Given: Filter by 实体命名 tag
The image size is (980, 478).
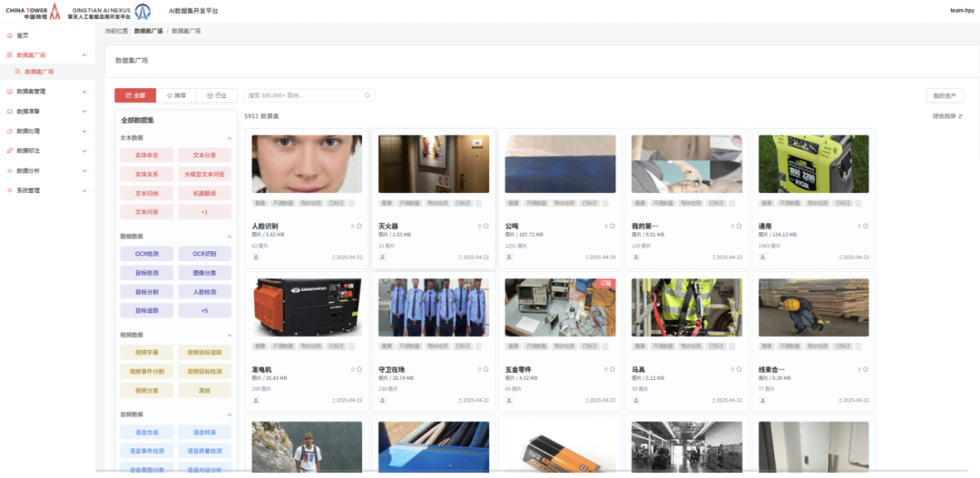Looking at the screenshot, I should click(147, 155).
